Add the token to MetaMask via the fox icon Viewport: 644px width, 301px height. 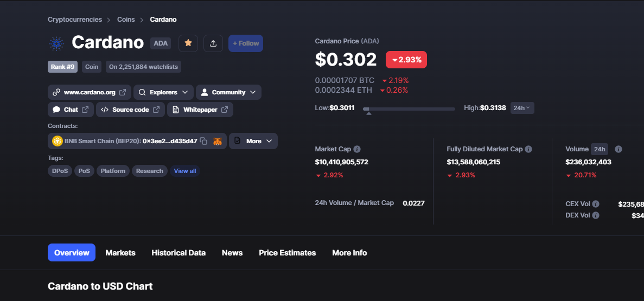[x=218, y=141]
